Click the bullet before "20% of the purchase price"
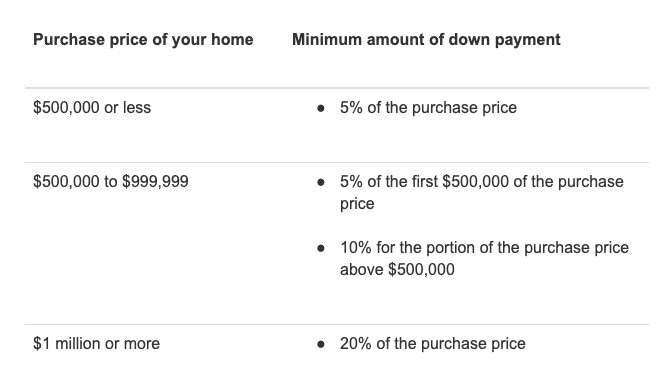 (321, 345)
